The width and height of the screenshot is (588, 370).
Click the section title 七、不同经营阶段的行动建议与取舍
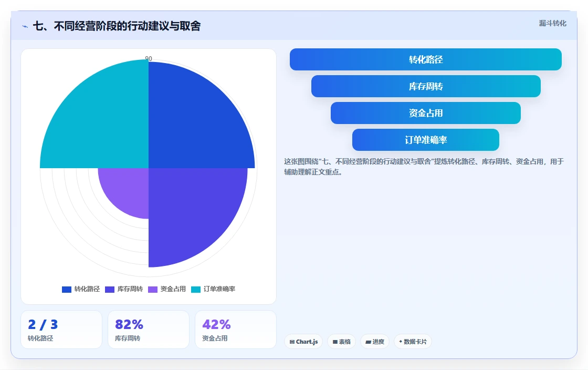click(x=117, y=26)
